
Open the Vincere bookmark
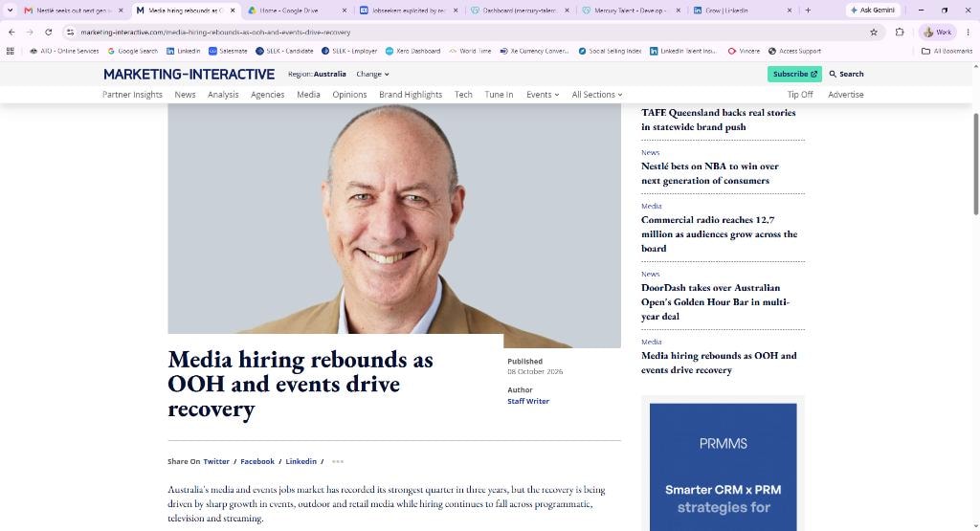click(745, 52)
